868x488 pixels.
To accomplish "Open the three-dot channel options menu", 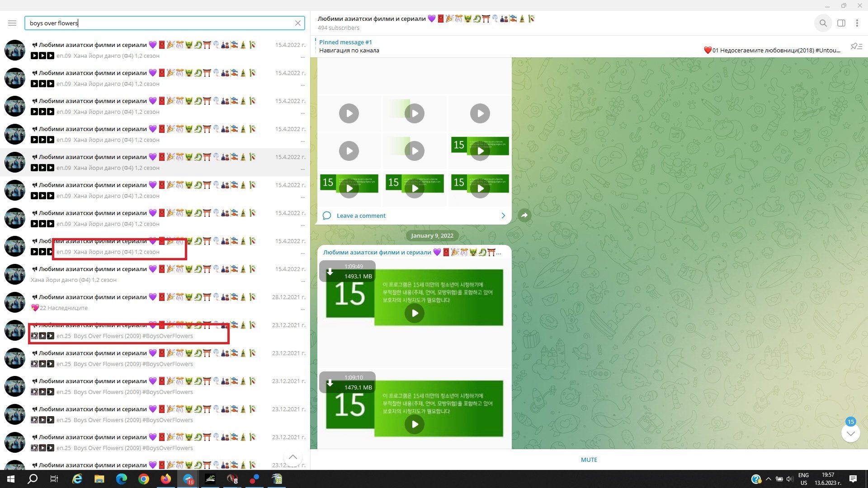I will [x=857, y=23].
